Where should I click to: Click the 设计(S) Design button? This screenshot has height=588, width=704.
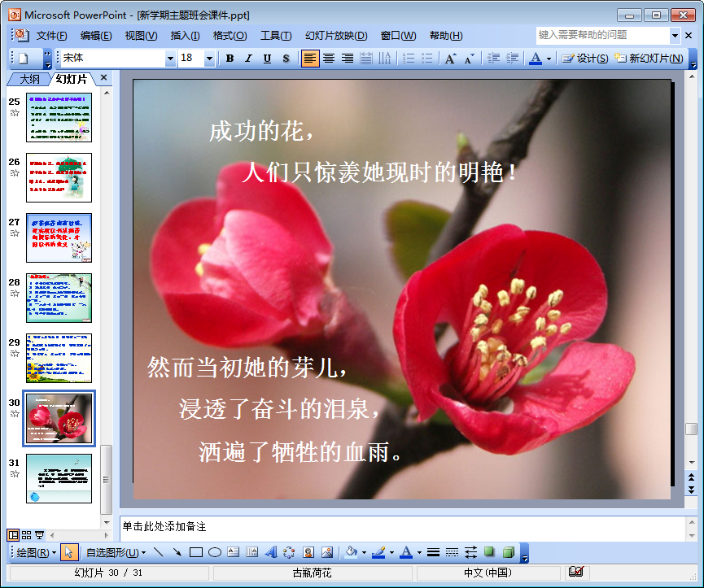(585, 59)
